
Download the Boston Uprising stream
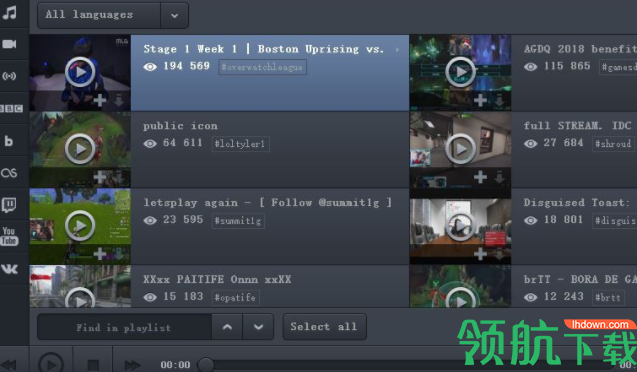(x=119, y=100)
